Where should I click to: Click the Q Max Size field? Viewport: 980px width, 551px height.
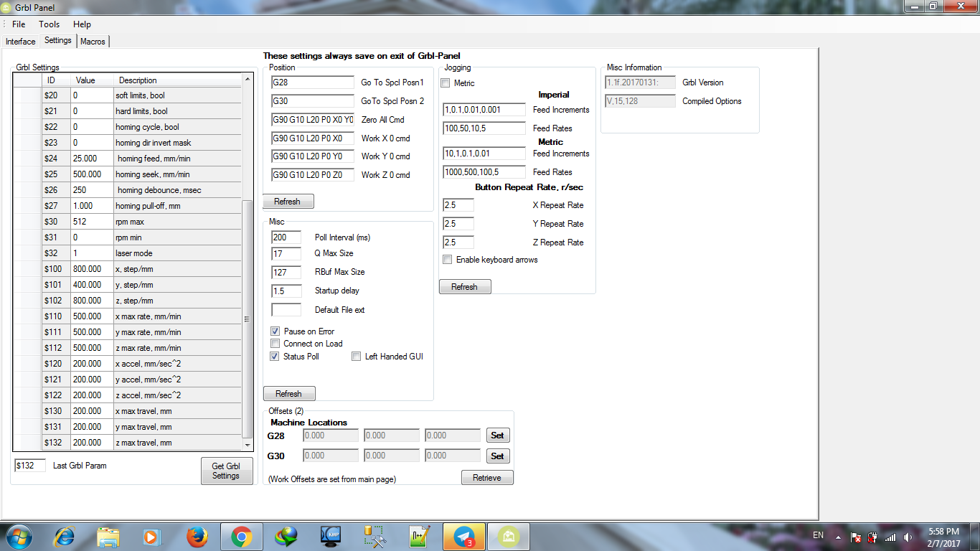click(286, 253)
